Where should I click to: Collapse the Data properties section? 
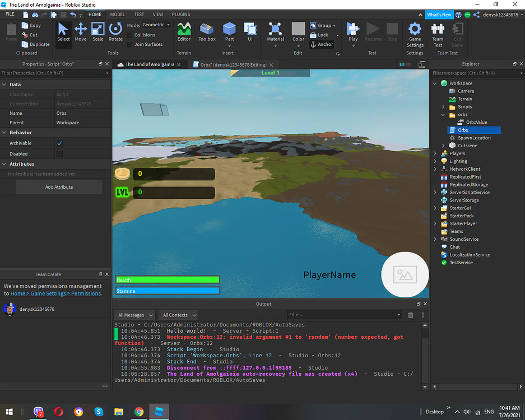4,85
